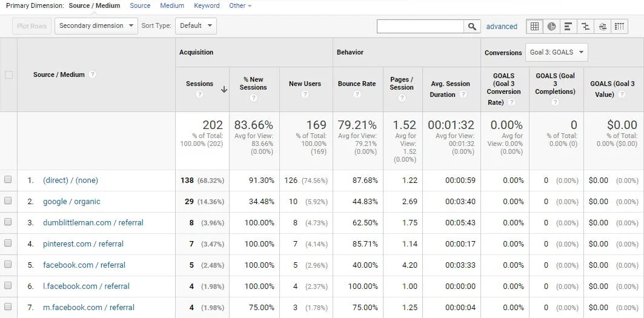Open help icon under Sessions header
The image size is (644, 318).
point(199,94)
